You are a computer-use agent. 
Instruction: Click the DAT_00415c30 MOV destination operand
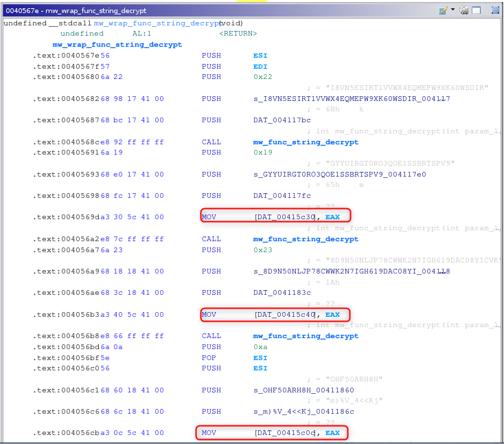[x=285, y=217]
